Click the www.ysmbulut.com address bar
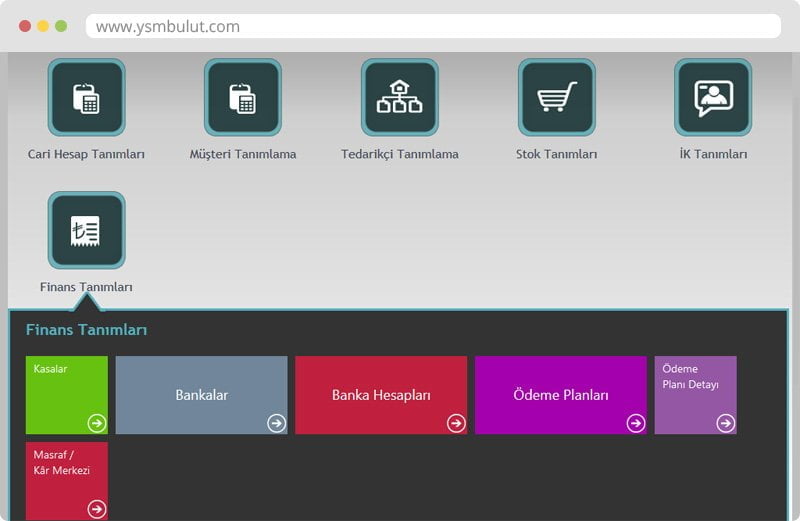The image size is (800, 521). [x=432, y=27]
